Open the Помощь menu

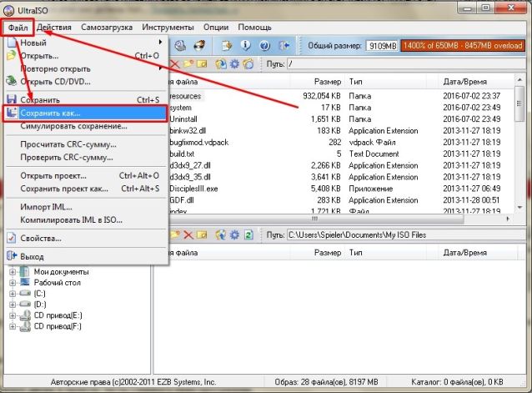[254, 28]
